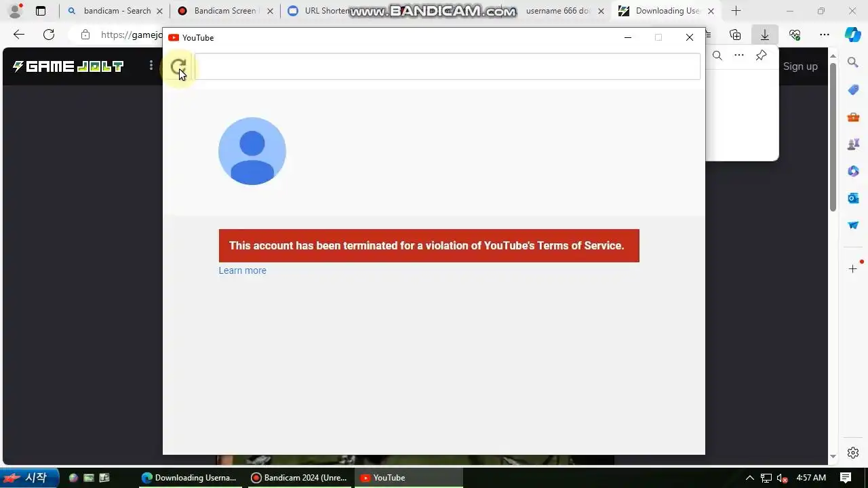Close the Bandicam Screen tab
Viewport: 868px width, 488px height.
(x=270, y=11)
